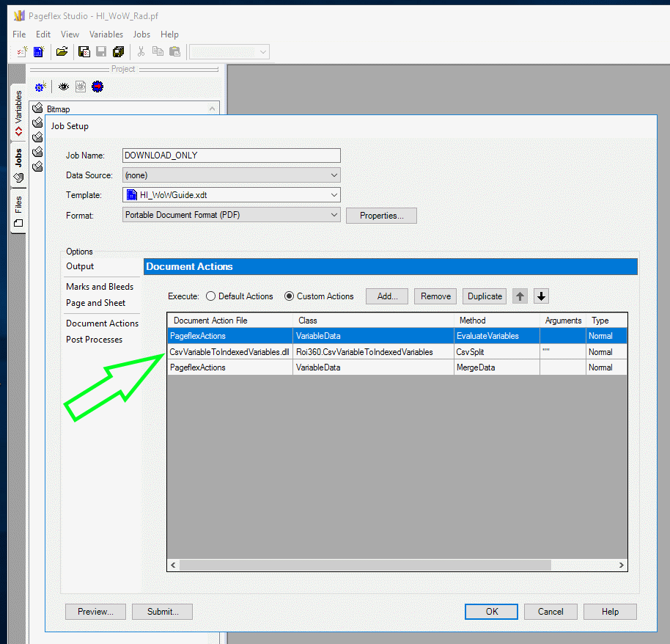Click the Duplicate button
This screenshot has width=670, height=644.
485,296
